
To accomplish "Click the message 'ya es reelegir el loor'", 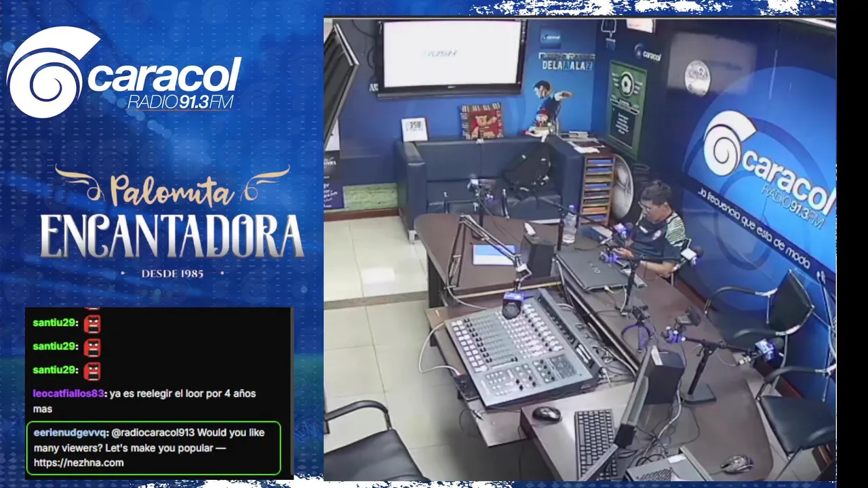I will pos(144,401).
